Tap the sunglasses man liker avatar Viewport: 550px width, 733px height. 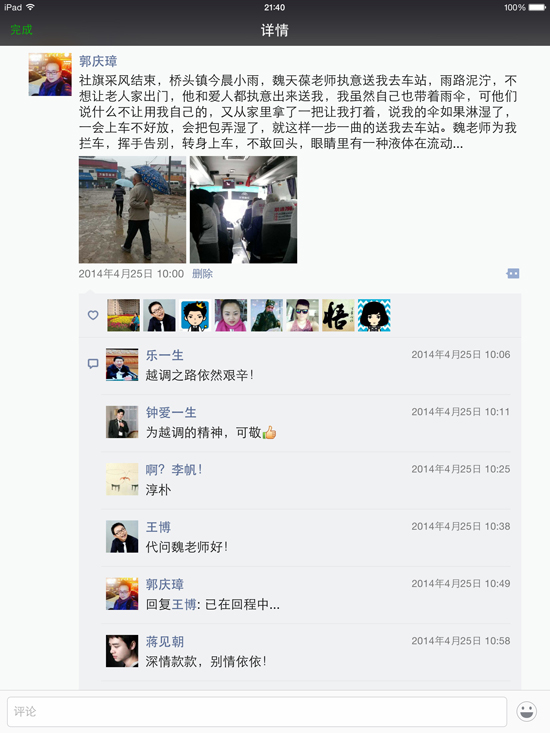[x=302, y=315]
